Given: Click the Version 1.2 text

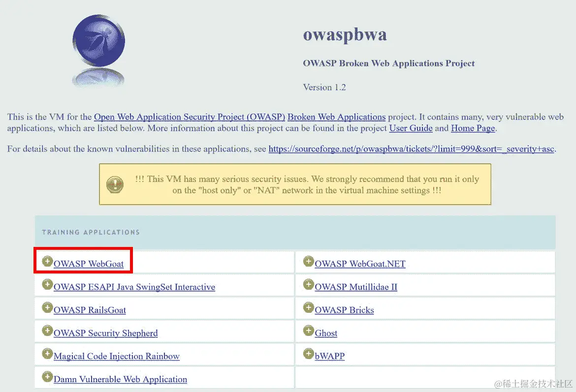Looking at the screenshot, I should pos(324,88).
